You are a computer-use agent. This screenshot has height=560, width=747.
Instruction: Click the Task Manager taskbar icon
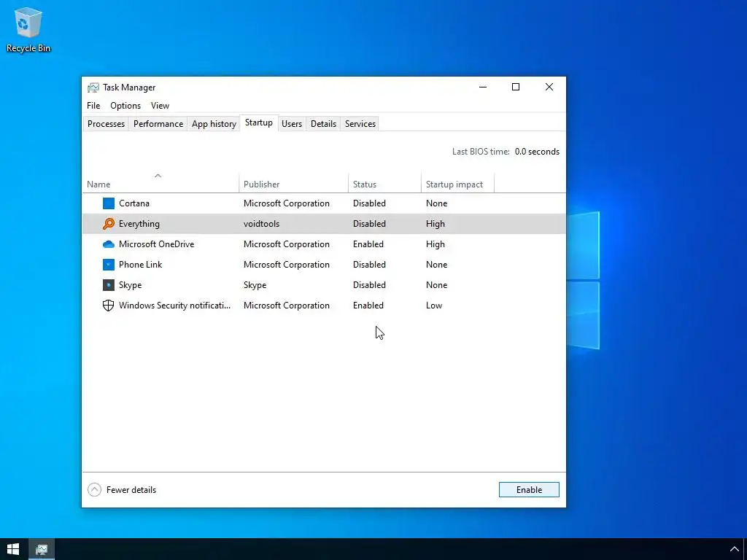[x=42, y=549]
